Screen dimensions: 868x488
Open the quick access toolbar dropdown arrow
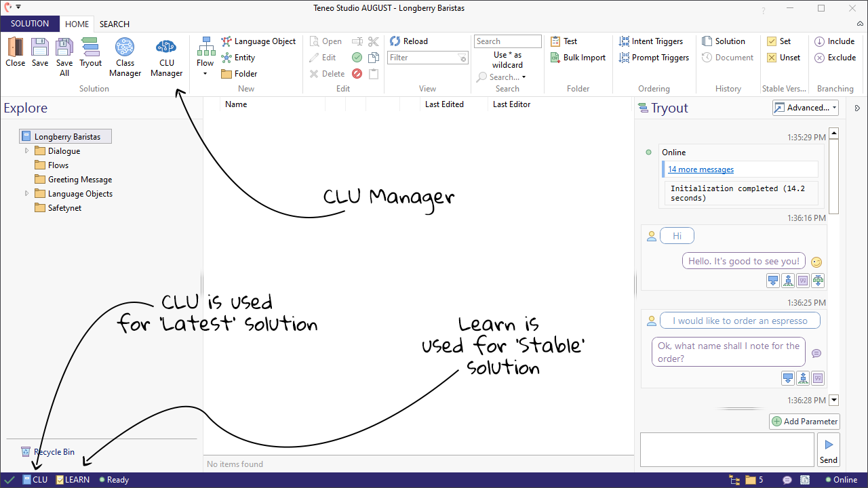coord(18,7)
